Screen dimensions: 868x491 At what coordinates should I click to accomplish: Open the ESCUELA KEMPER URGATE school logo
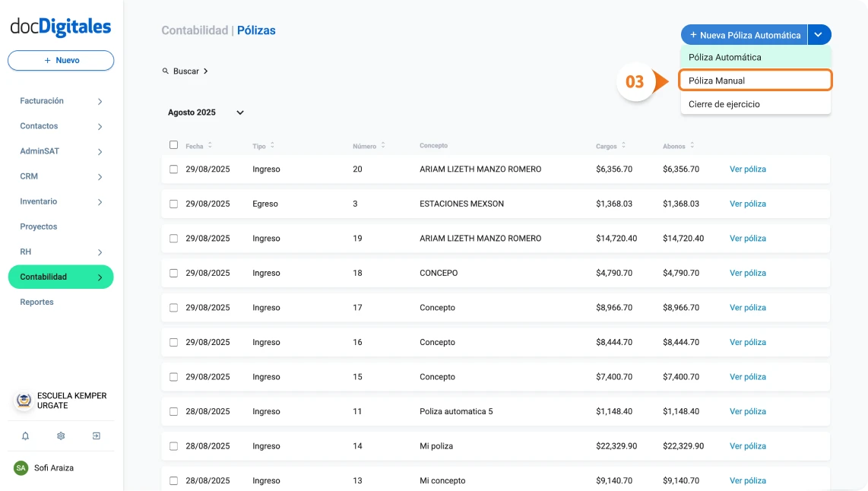point(22,399)
